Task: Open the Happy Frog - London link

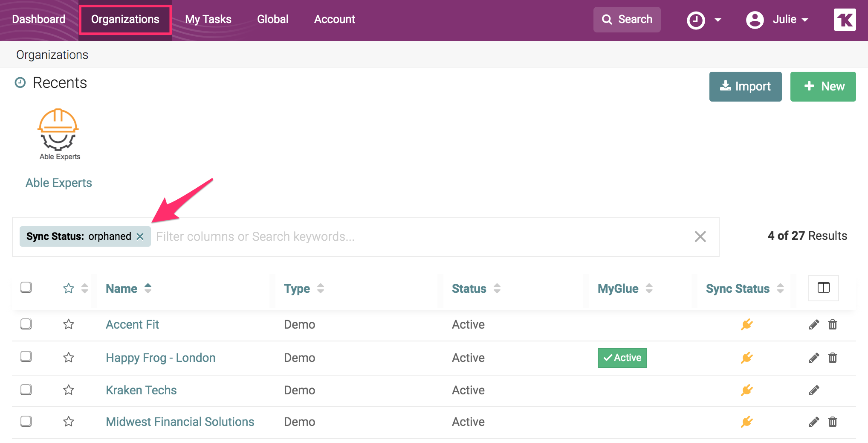Action: click(161, 358)
